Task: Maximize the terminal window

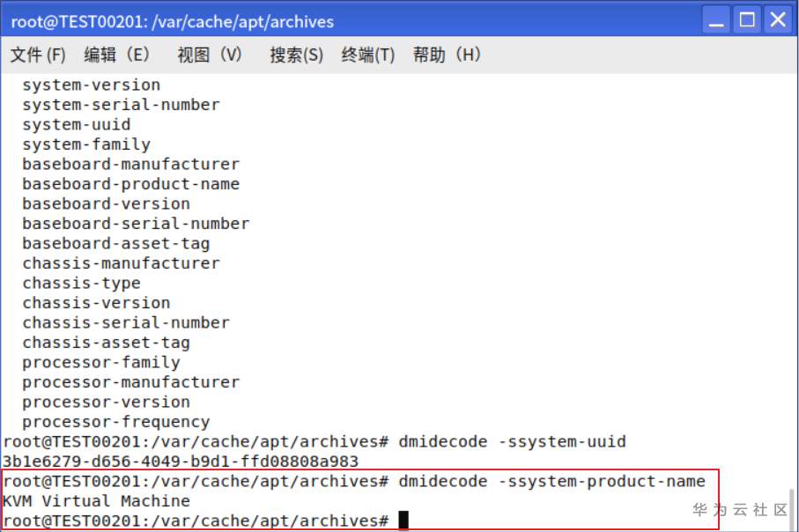Action: pos(748,20)
